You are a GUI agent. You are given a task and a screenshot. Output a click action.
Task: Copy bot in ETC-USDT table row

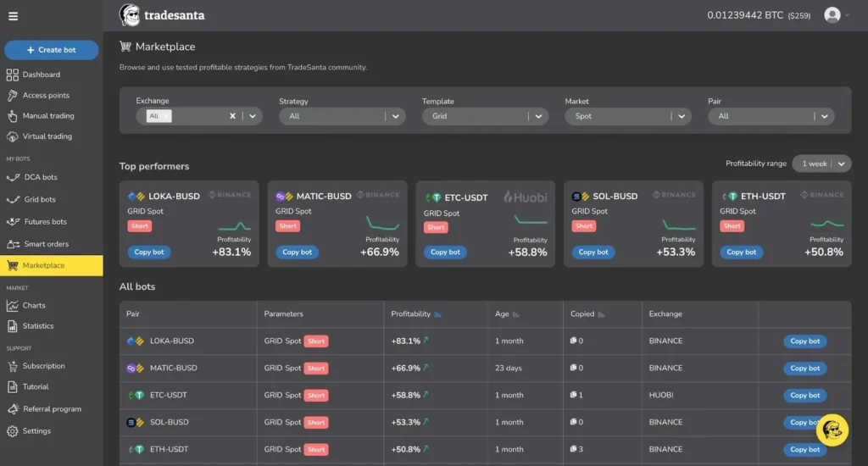click(804, 396)
